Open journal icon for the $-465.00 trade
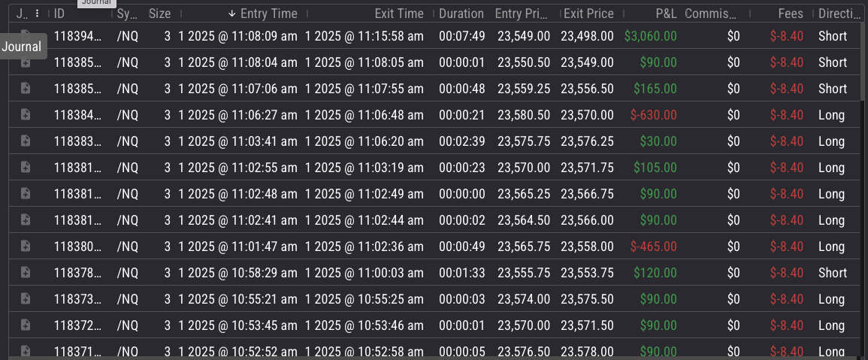Image resolution: width=868 pixels, height=360 pixels. click(25, 246)
